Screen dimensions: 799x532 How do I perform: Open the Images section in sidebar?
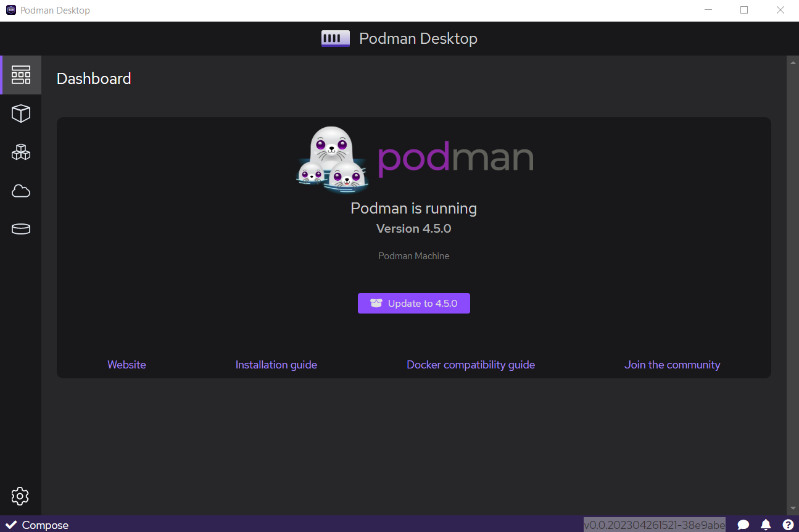tap(21, 191)
